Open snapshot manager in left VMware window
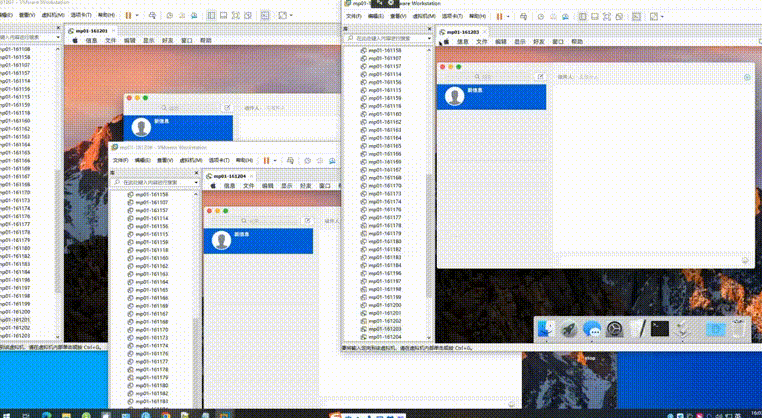The height and width of the screenshot is (418, 762). tap(194, 16)
